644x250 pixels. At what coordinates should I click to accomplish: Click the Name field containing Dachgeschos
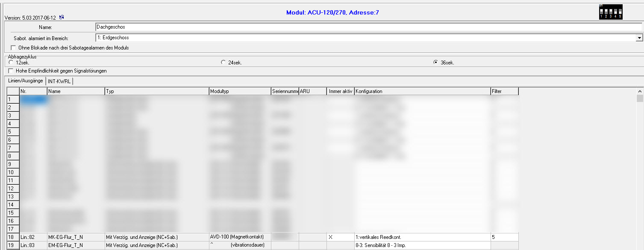point(368,27)
